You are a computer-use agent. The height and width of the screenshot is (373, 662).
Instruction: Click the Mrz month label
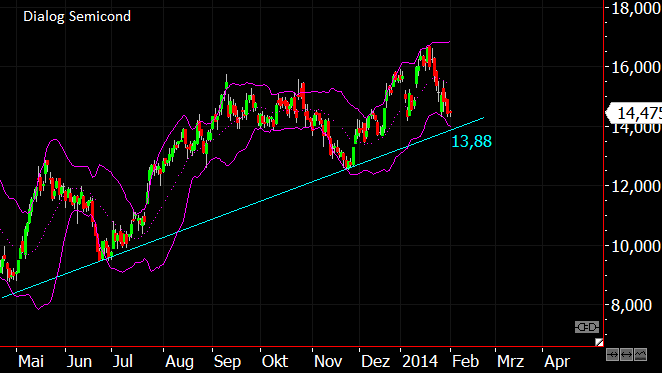510,362
